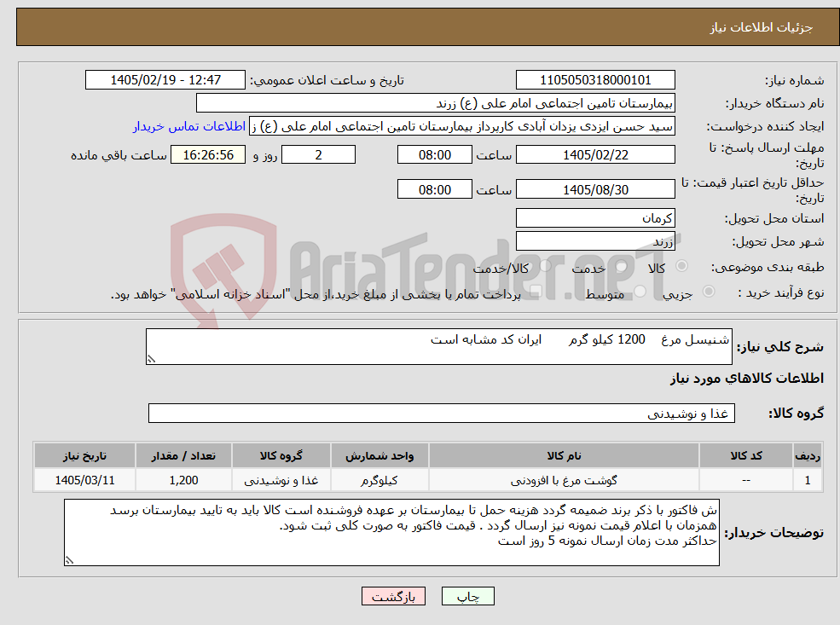The image size is (840, 625).
Task: Click the کد کالا column header
Action: click(746, 456)
